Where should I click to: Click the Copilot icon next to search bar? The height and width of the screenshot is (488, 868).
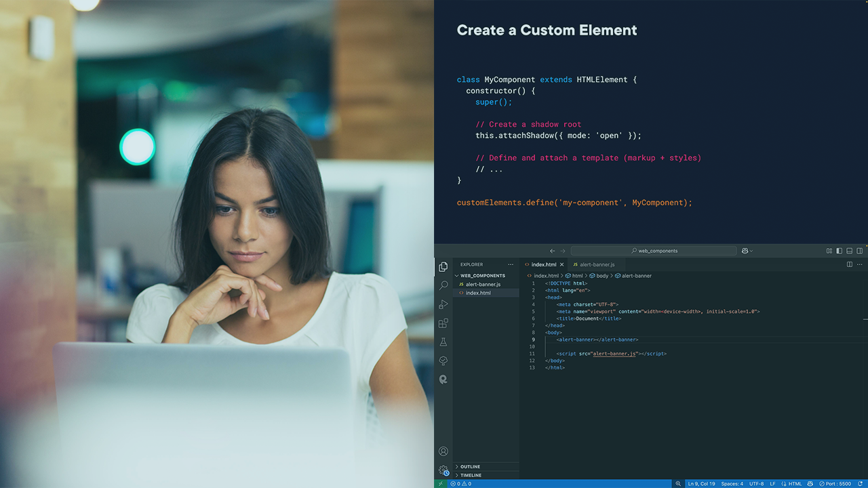point(746,251)
